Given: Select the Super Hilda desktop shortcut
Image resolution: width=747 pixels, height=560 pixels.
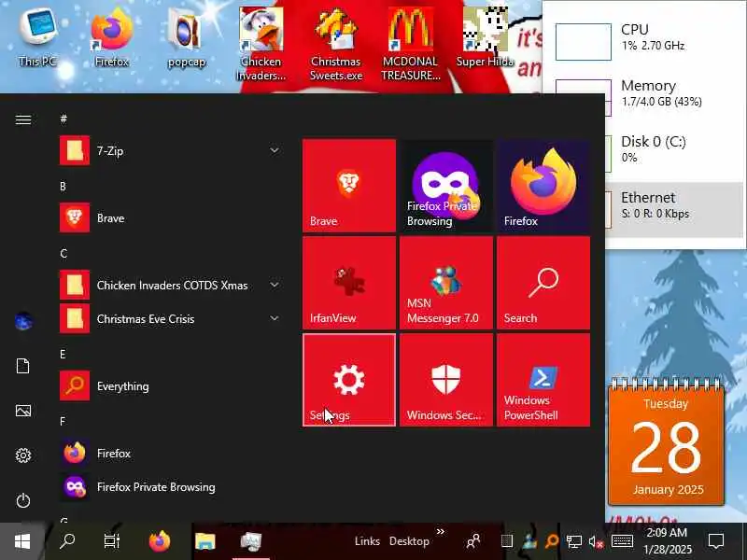Looking at the screenshot, I should [x=485, y=38].
